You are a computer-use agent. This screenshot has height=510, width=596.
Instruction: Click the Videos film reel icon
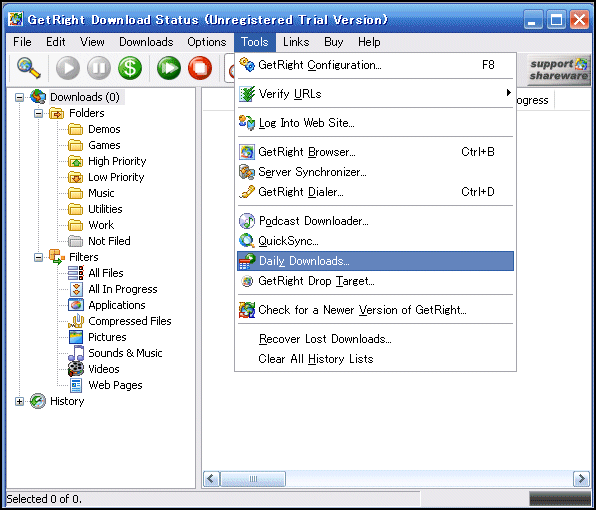click(76, 369)
